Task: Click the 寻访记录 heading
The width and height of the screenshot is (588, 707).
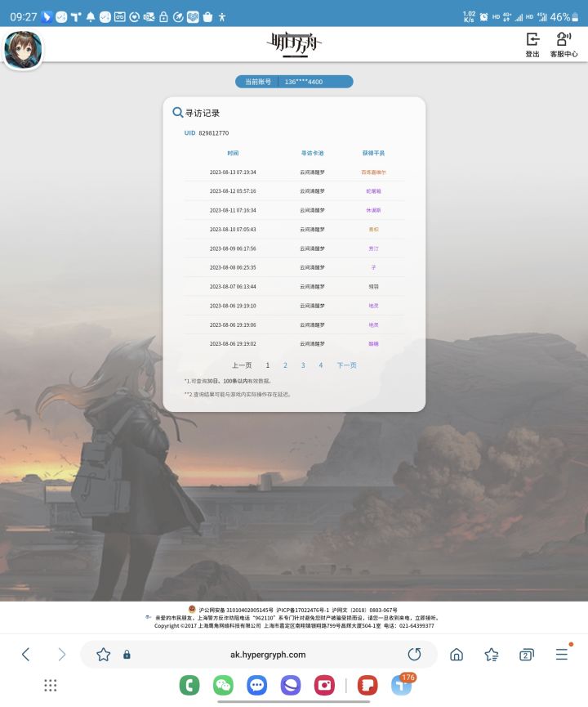Action: coord(203,113)
